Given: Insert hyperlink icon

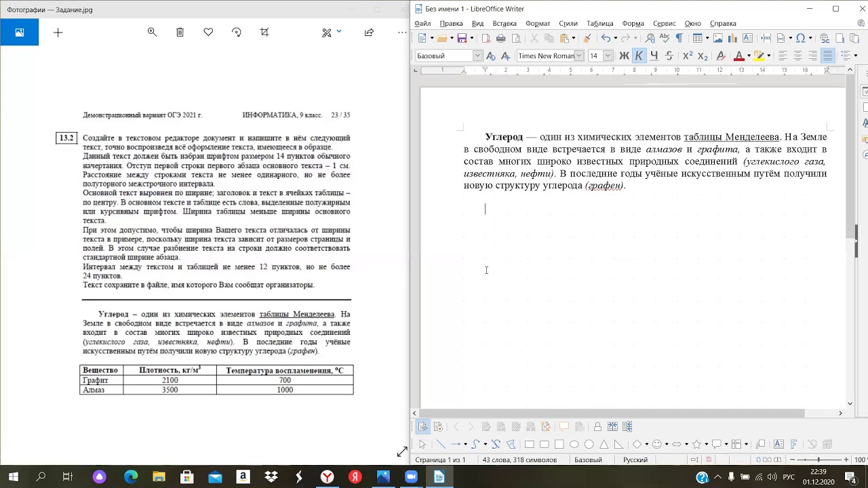Looking at the screenshot, I should [x=824, y=38].
